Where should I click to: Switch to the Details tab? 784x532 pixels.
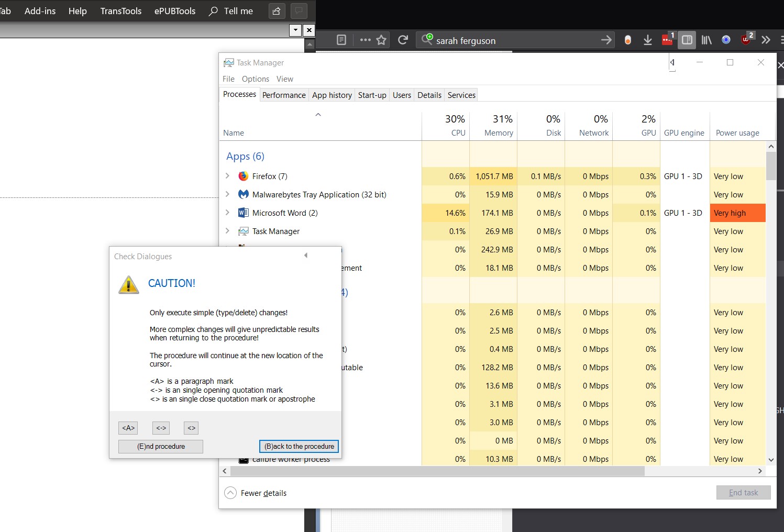(429, 95)
